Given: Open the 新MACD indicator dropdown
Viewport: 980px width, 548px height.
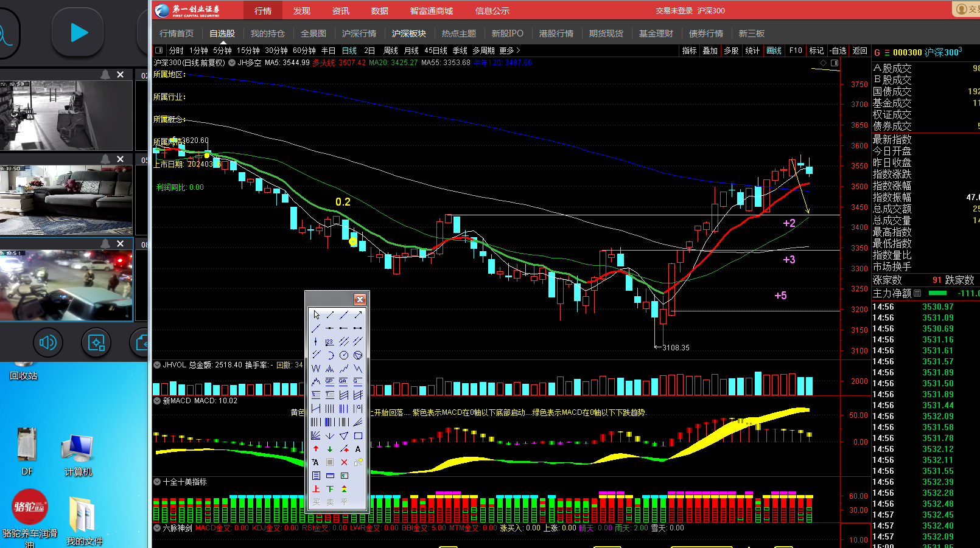Looking at the screenshot, I should pos(157,401).
